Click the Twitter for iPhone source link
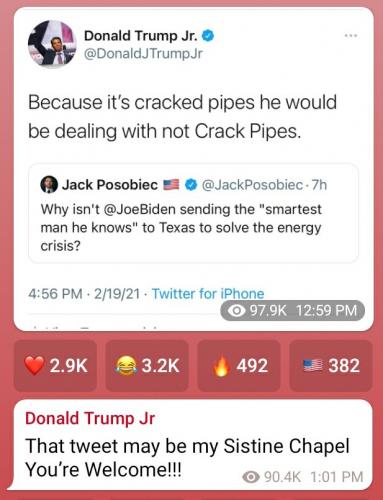The image size is (383, 500). tap(208, 294)
